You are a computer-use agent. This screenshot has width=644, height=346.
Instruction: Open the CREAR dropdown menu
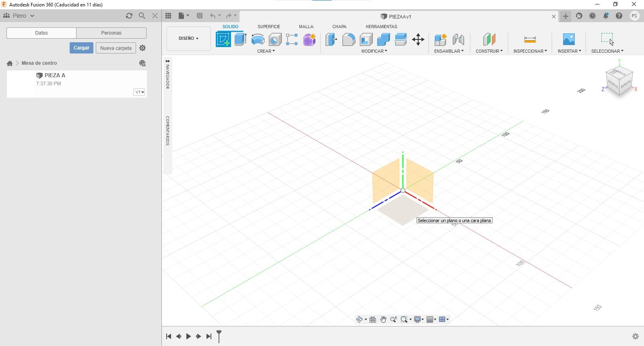(x=266, y=51)
